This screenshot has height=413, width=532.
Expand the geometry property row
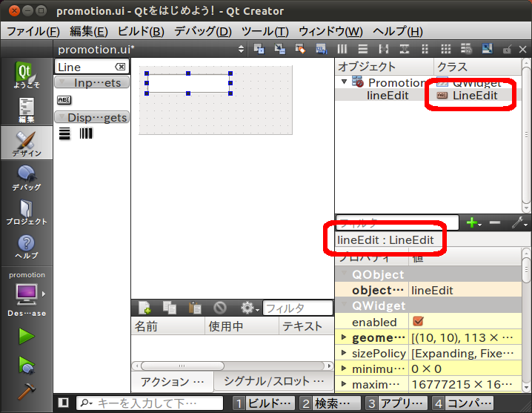coord(343,338)
